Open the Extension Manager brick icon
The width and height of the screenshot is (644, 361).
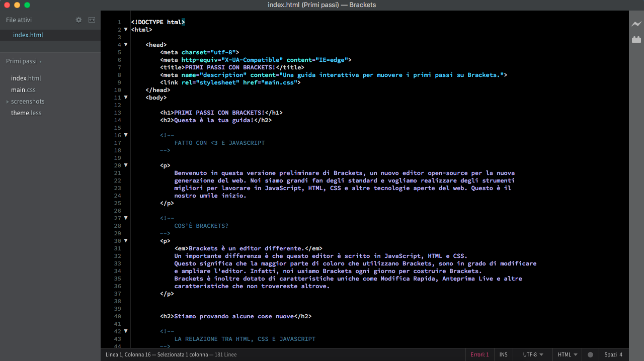coord(636,39)
